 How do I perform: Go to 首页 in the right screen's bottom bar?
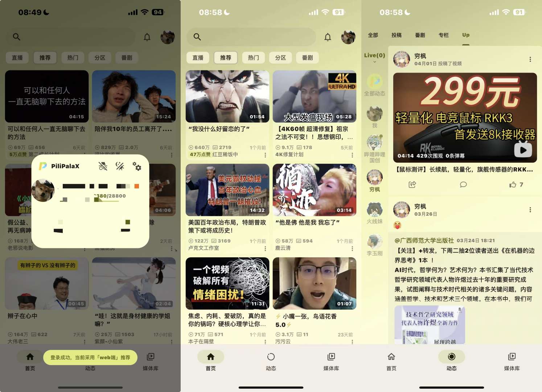pos(391,362)
